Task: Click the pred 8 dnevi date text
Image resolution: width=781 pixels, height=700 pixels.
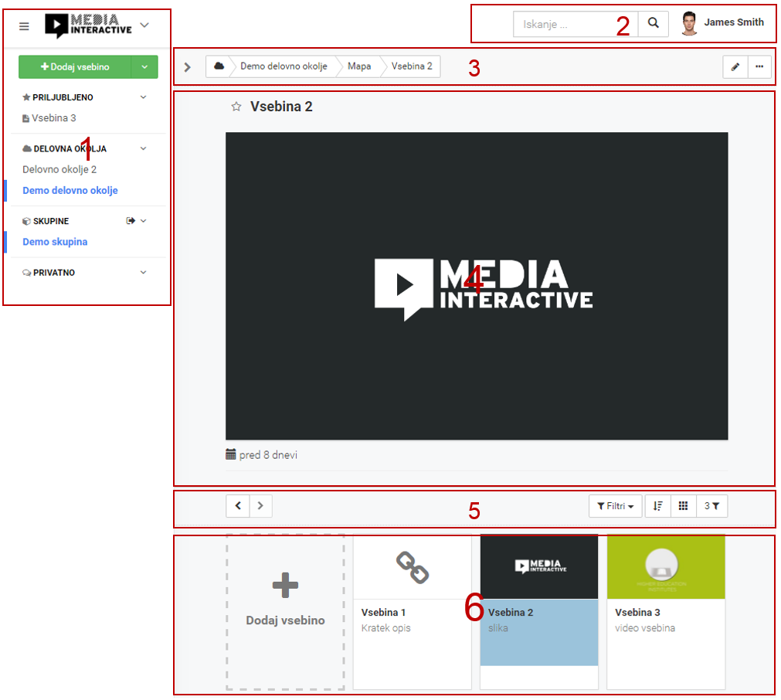Action: click(x=268, y=455)
